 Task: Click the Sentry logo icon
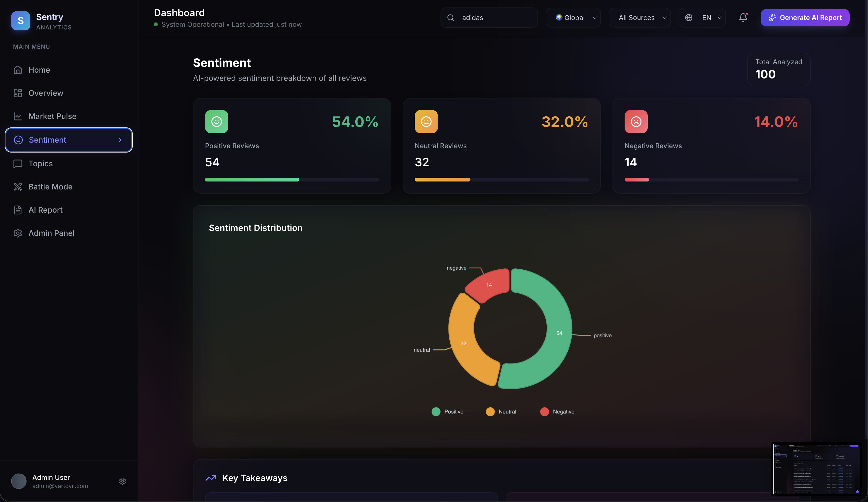[21, 21]
